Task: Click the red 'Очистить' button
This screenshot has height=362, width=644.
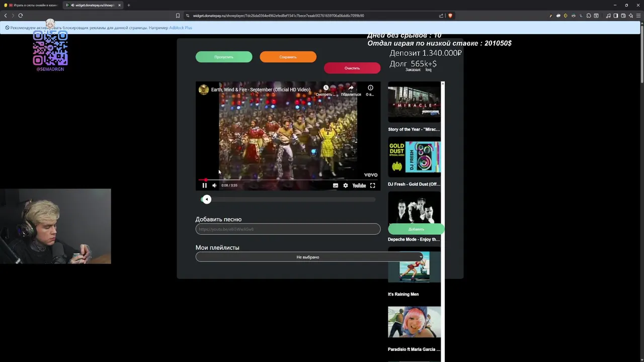Action: 352,68
